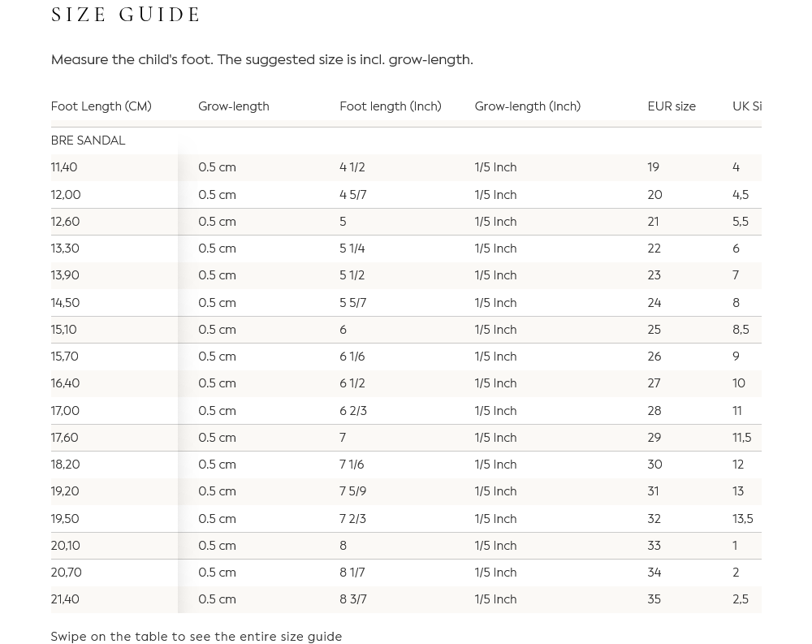Click the Grow-length column header

(233, 106)
